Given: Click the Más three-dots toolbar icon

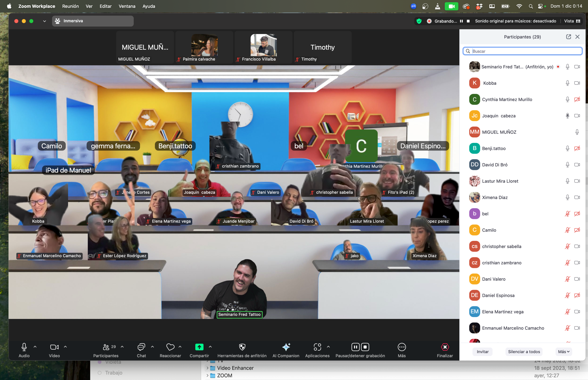Looking at the screenshot, I should [x=402, y=347].
